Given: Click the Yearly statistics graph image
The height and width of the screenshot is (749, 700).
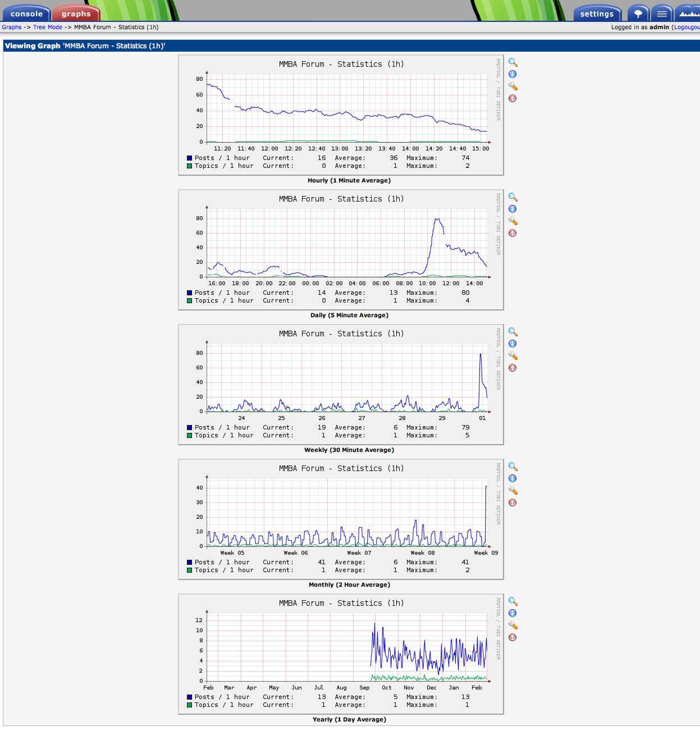Looking at the screenshot, I should [341, 654].
